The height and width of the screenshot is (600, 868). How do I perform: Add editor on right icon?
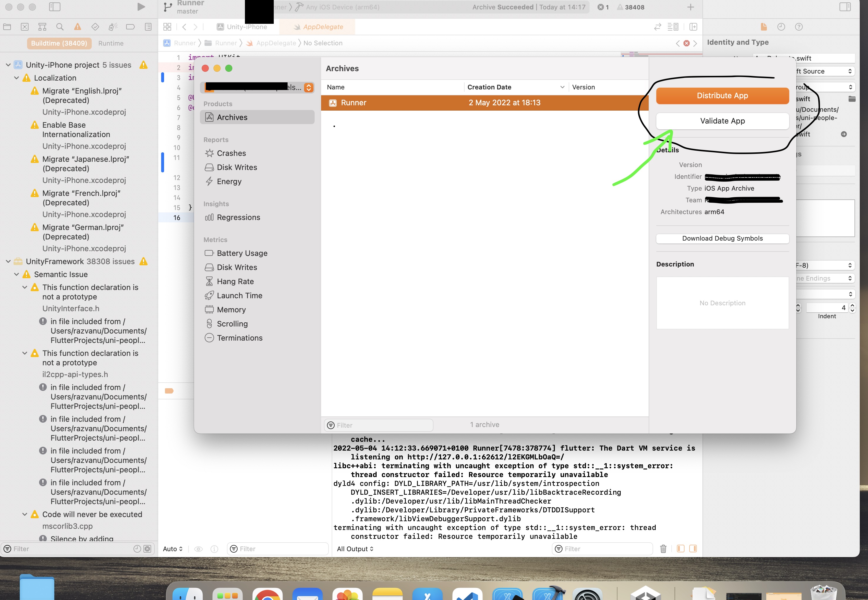click(694, 27)
